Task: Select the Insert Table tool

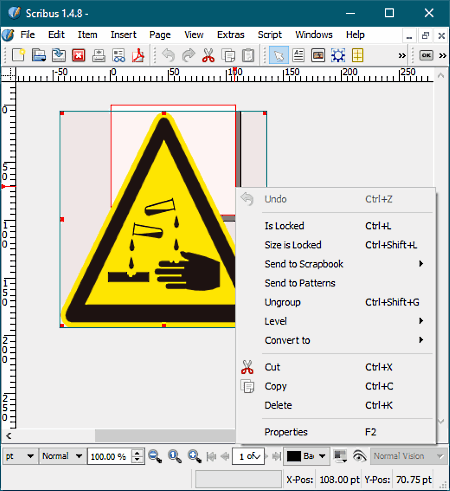Action: point(357,55)
